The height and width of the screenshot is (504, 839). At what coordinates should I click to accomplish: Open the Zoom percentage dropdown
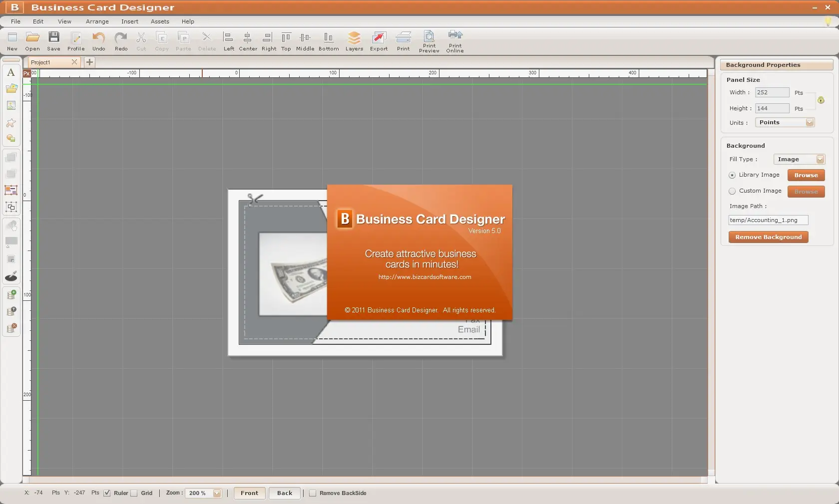203,493
